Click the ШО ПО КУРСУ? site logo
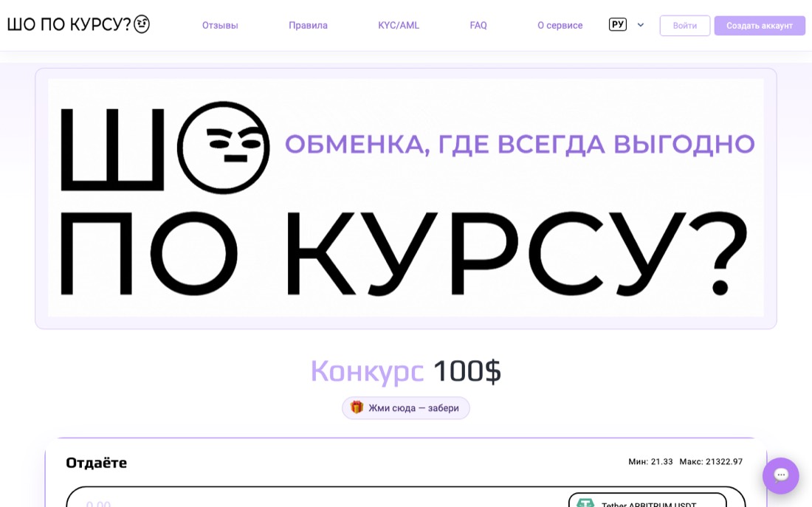The width and height of the screenshot is (812, 507). click(x=78, y=24)
